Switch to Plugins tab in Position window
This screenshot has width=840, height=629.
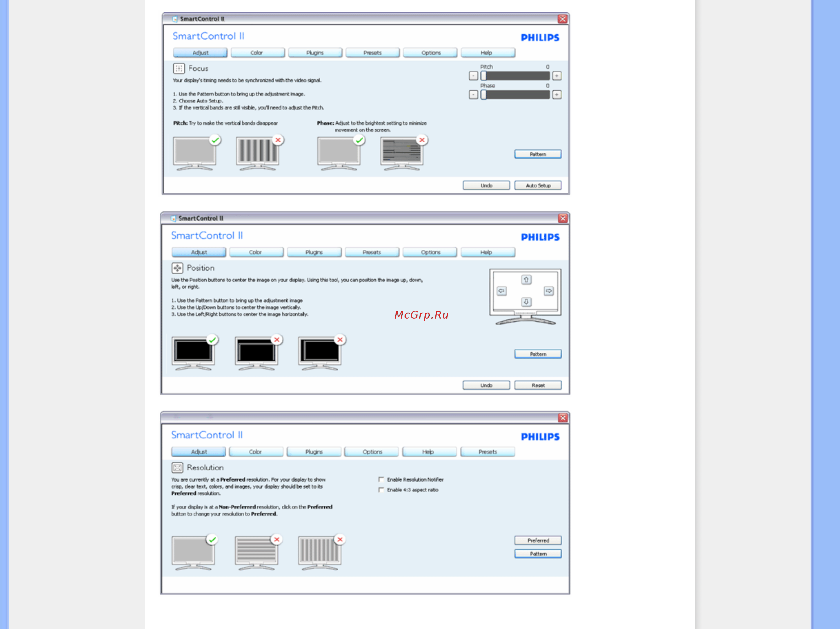click(x=314, y=252)
